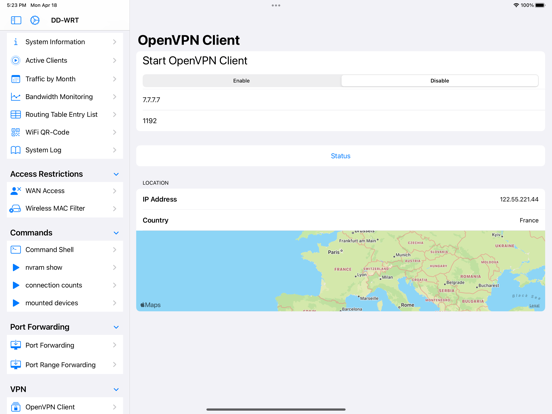
Task: Click the Command Shell row chevron
Action: tap(114, 250)
